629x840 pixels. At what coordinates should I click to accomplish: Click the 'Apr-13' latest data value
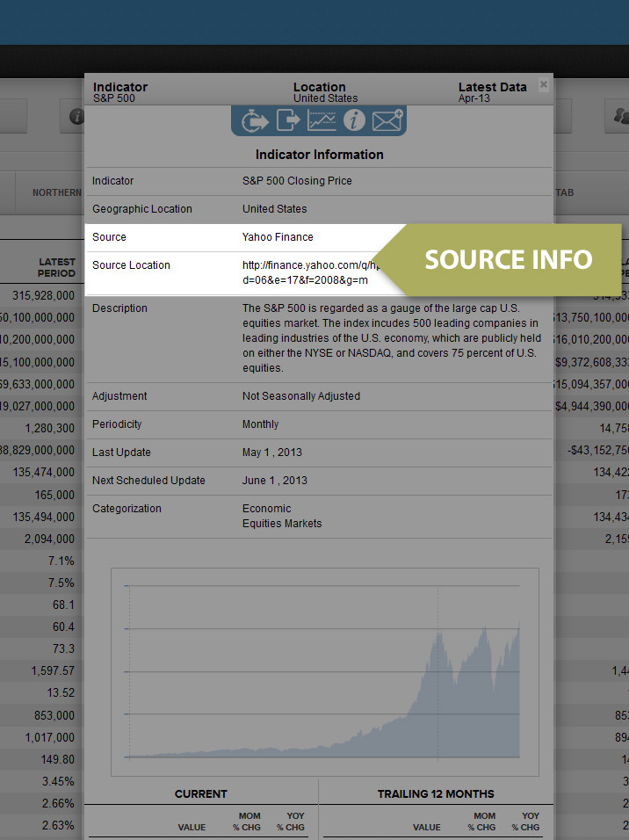coord(474,98)
